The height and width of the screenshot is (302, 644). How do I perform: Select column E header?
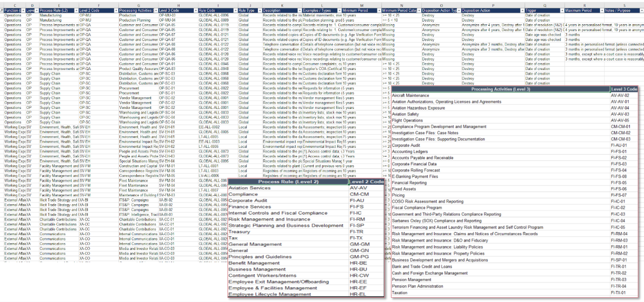coord(58,5)
